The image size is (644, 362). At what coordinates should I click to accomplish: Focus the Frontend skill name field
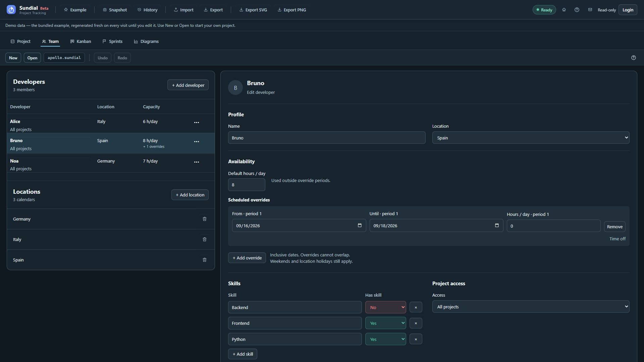click(x=295, y=323)
